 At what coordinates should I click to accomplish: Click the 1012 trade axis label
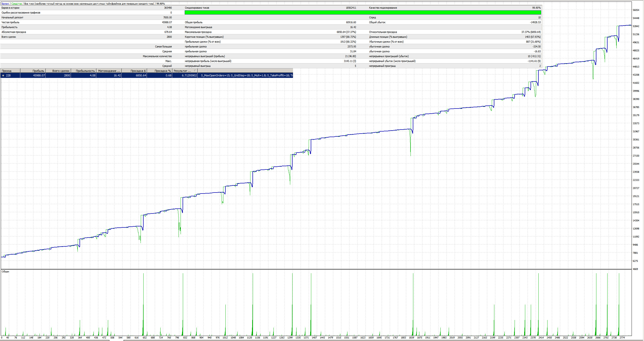coord(225,337)
